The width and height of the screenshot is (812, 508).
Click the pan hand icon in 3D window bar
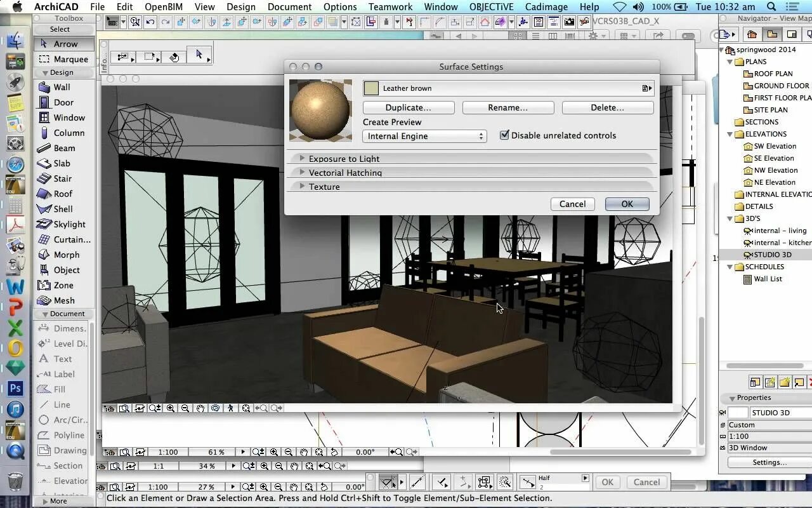point(200,408)
